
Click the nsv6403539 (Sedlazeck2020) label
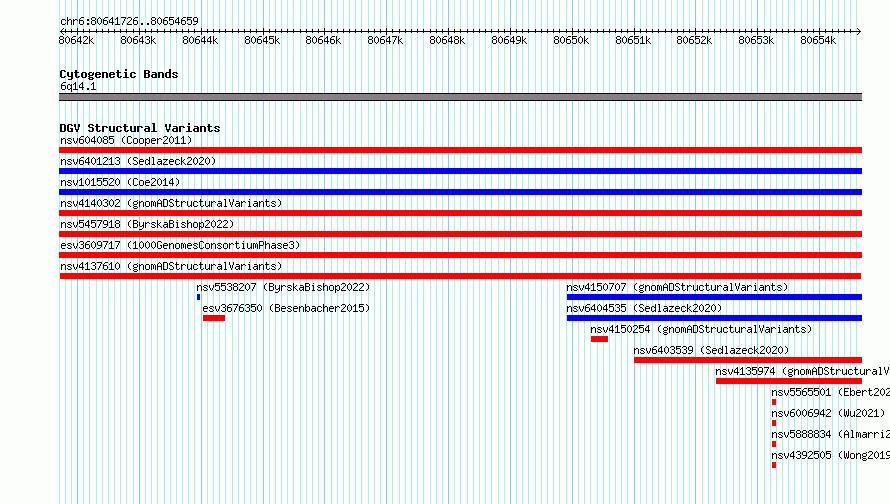point(711,350)
